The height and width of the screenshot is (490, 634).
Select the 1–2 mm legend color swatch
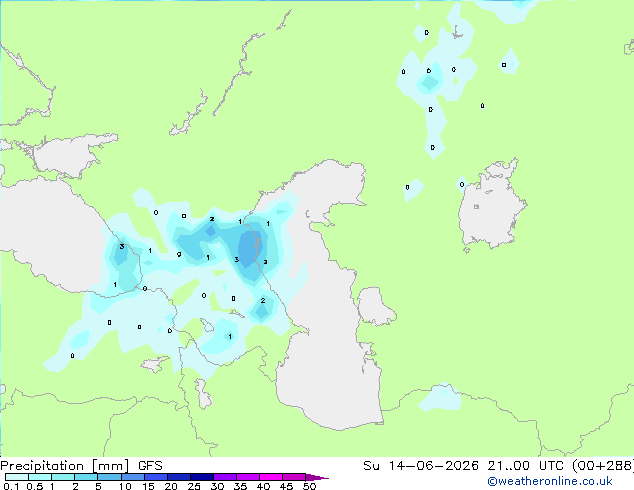pyautogui.click(x=63, y=477)
